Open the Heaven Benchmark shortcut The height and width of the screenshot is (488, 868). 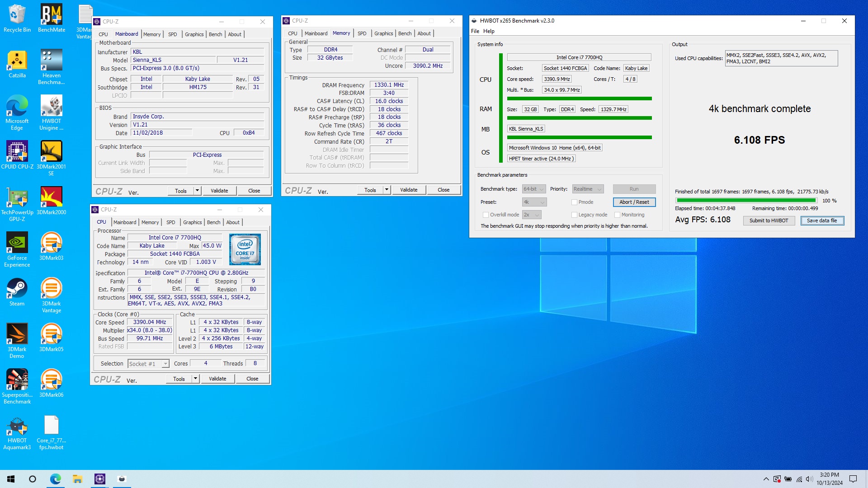pyautogui.click(x=52, y=67)
